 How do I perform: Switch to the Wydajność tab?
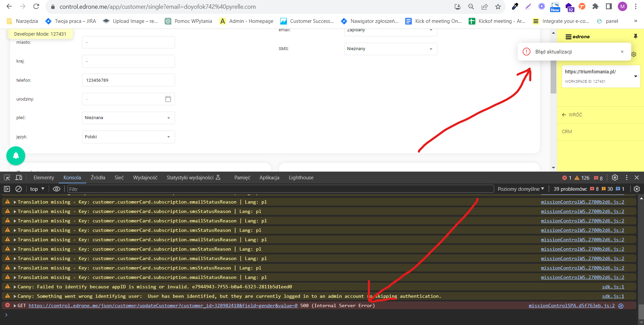click(x=145, y=178)
